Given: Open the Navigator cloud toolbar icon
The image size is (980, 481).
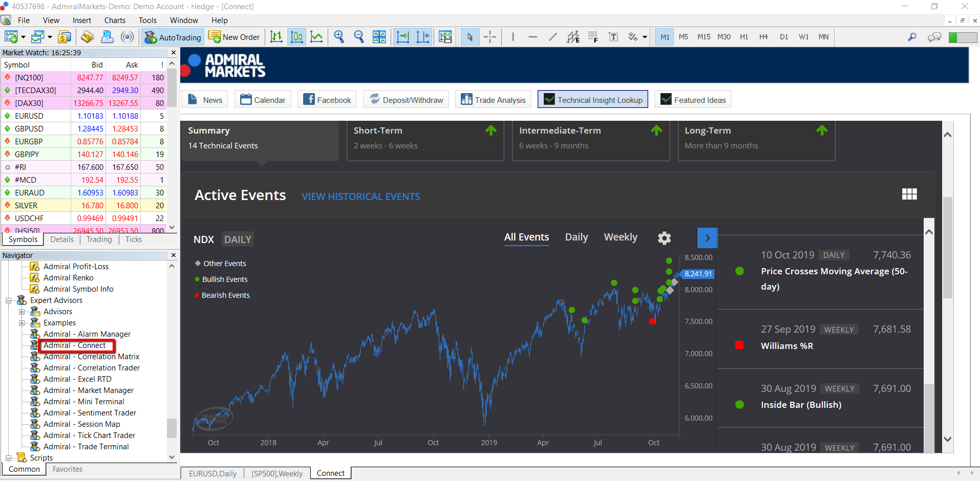Looking at the screenshot, I should coord(108,37).
